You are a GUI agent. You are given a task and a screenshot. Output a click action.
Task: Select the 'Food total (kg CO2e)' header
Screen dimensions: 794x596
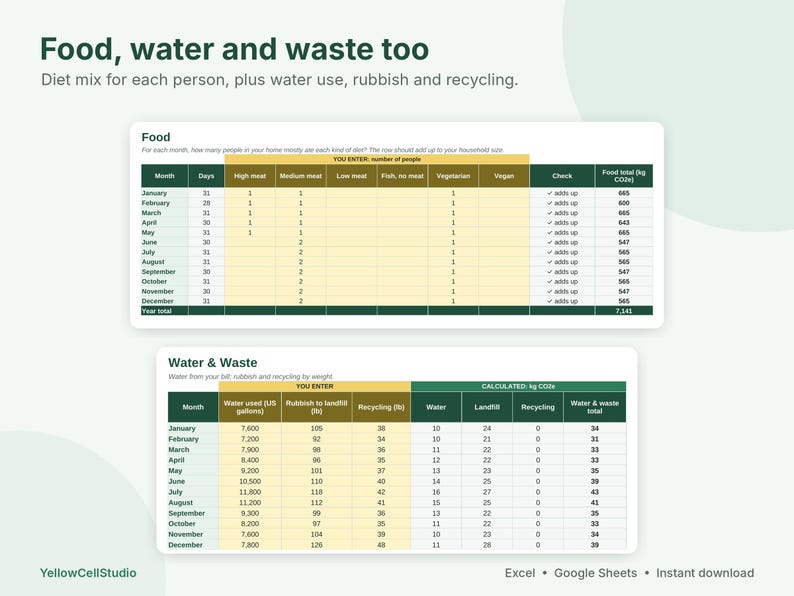(x=624, y=176)
